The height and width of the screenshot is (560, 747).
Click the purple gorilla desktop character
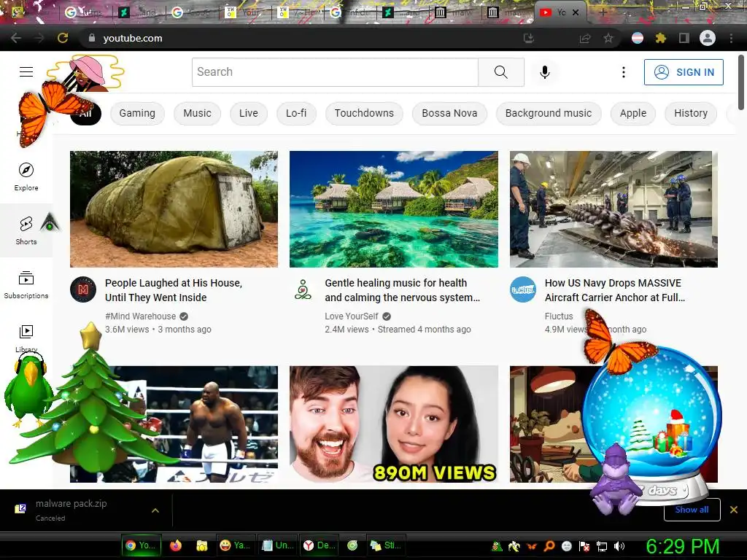[x=616, y=480]
